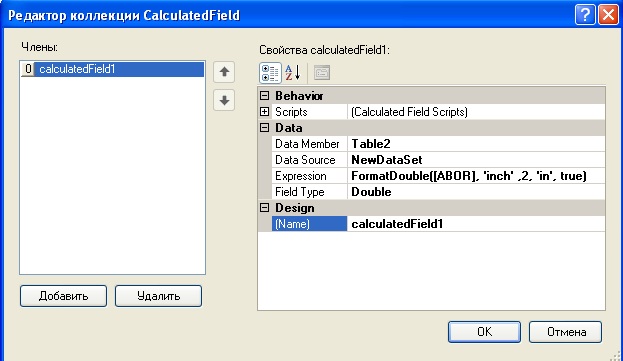623x361 pixels.
Task: Click the help question mark button
Action: (x=585, y=15)
